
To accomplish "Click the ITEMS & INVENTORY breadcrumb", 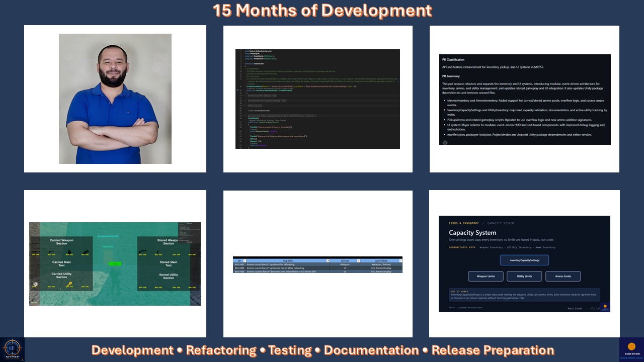I will (x=464, y=223).
